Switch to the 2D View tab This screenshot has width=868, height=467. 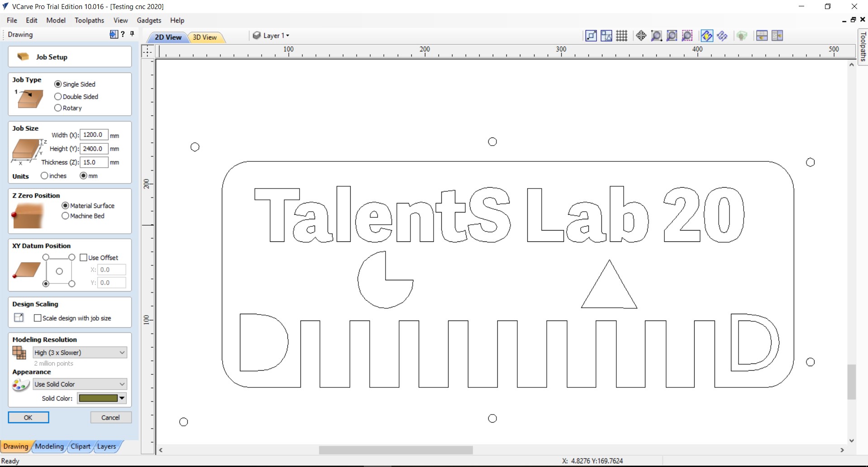[x=168, y=37]
